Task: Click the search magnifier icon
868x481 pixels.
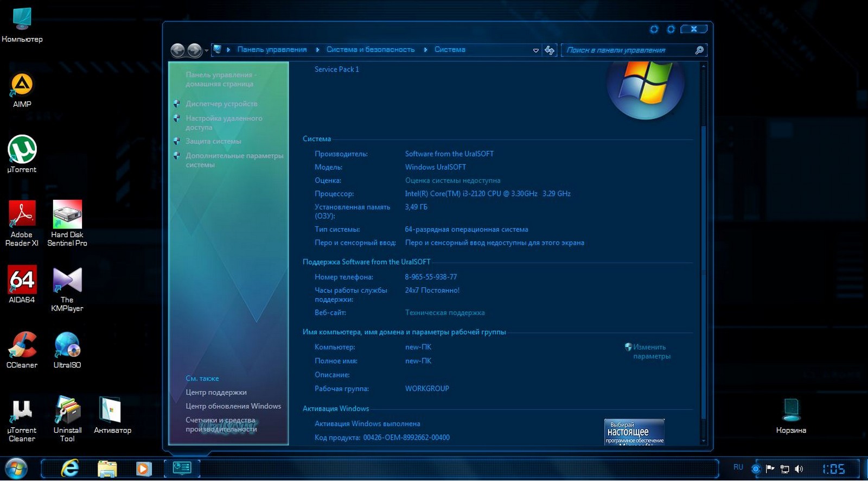Action: tap(699, 50)
